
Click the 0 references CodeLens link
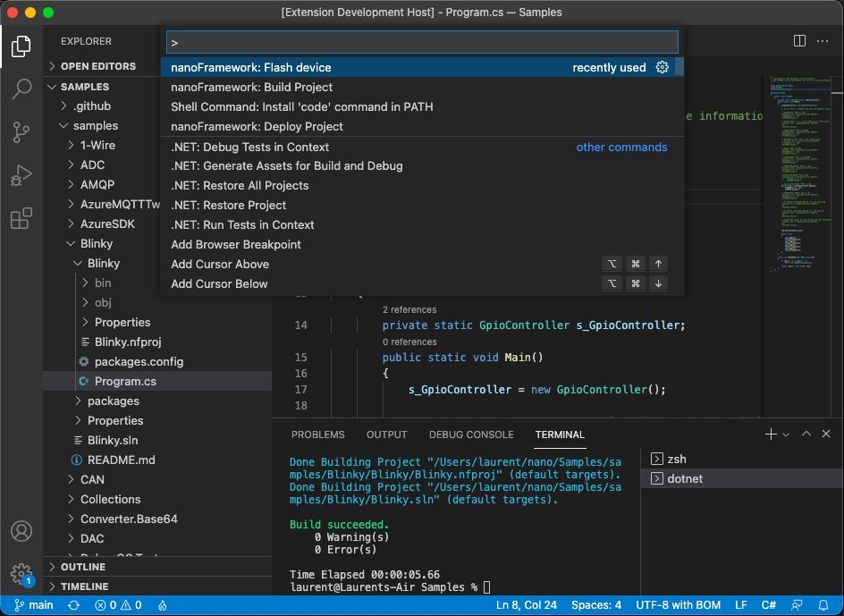point(409,342)
